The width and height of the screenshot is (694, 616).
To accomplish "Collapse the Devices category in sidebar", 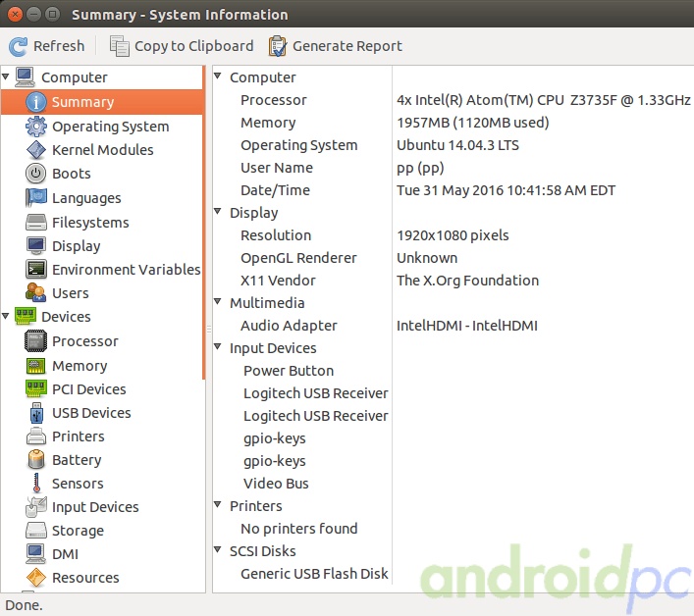I will (5, 316).
